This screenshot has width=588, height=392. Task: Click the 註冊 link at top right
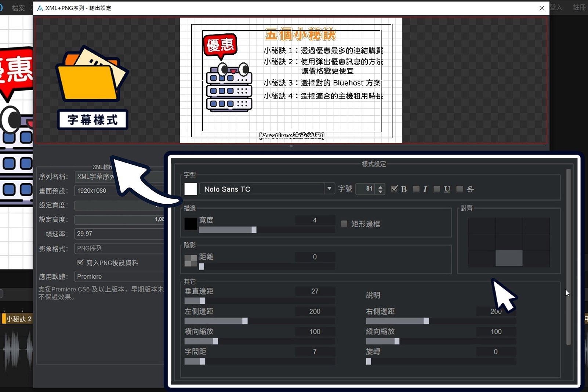(580, 7)
